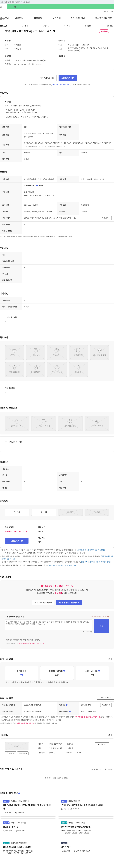Expand 더보기 next to 기업정보 heading
Image resolution: width=114 pixels, height=868 pixels.
tap(110, 735)
